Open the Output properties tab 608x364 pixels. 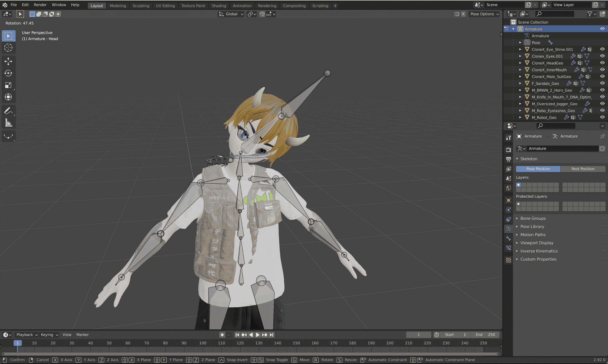tap(508, 159)
